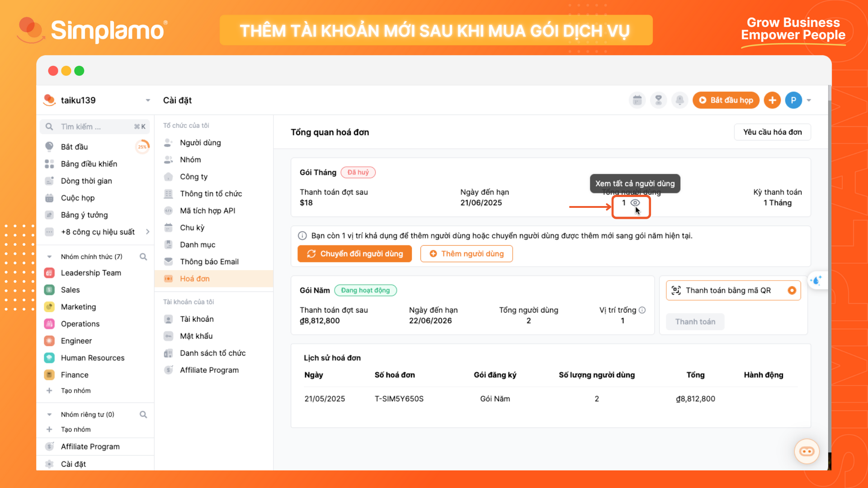Click the floating AI assistant droplet icon
The height and width of the screenshot is (488, 868).
pyautogui.click(x=816, y=281)
